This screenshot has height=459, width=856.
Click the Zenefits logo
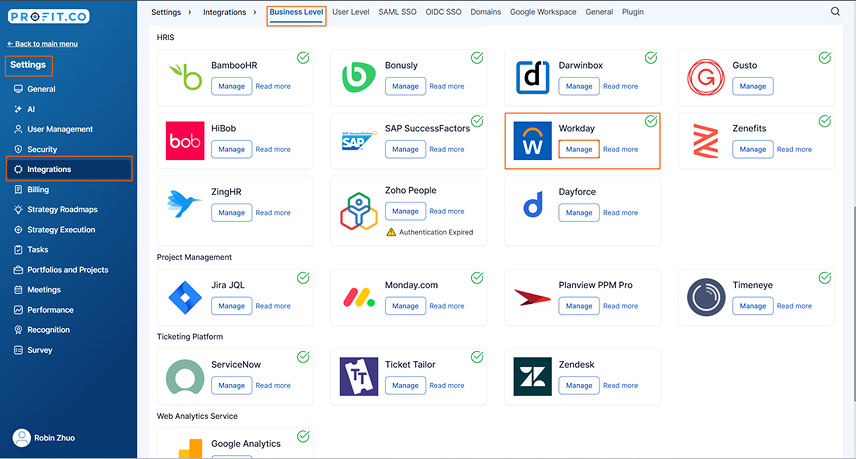click(706, 141)
